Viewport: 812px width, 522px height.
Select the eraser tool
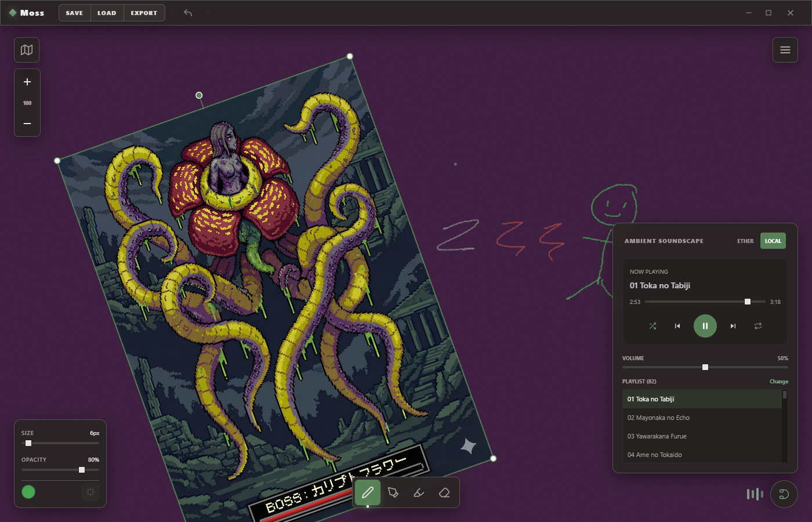tap(444, 492)
